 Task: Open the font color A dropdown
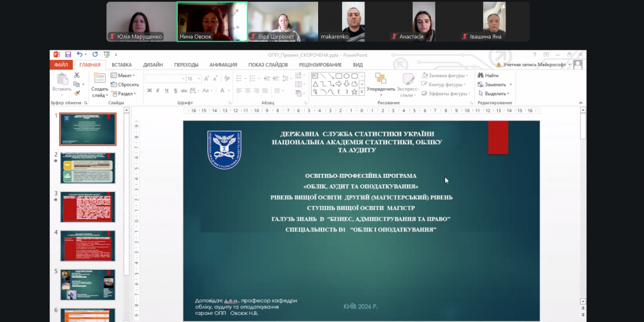(x=229, y=90)
